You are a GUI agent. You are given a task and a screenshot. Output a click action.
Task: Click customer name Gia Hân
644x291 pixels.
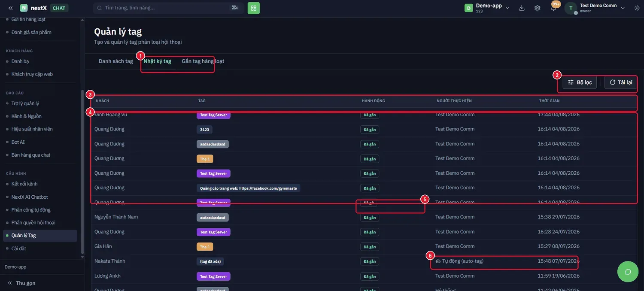[x=103, y=246]
